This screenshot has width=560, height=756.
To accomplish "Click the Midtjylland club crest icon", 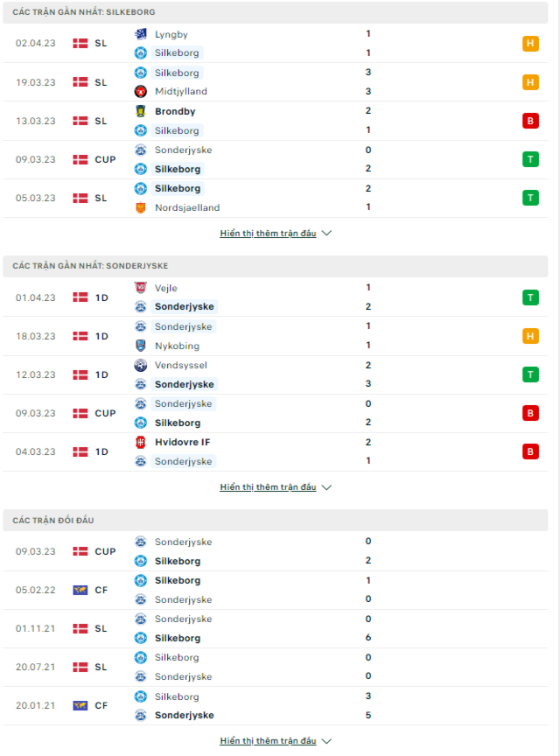I will click(x=140, y=91).
